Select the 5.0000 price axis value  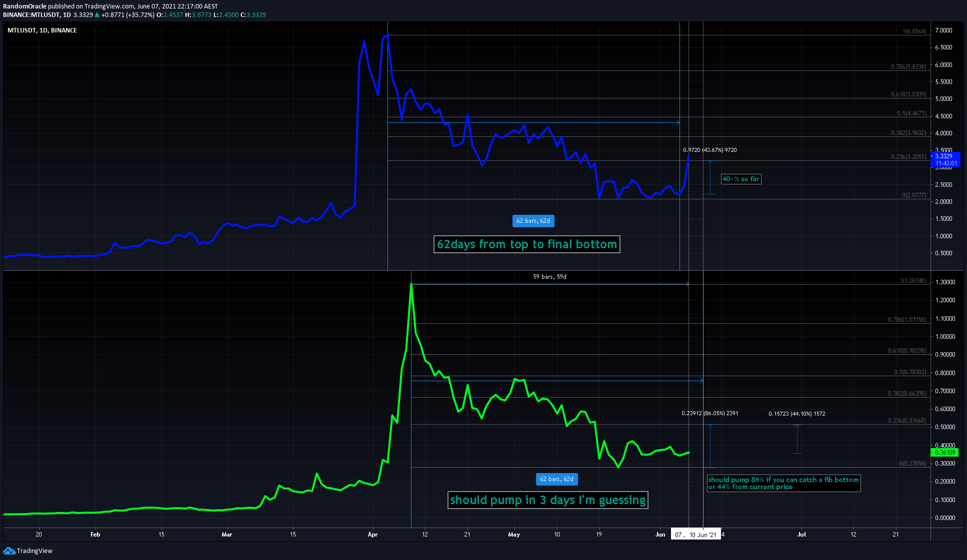[943, 99]
